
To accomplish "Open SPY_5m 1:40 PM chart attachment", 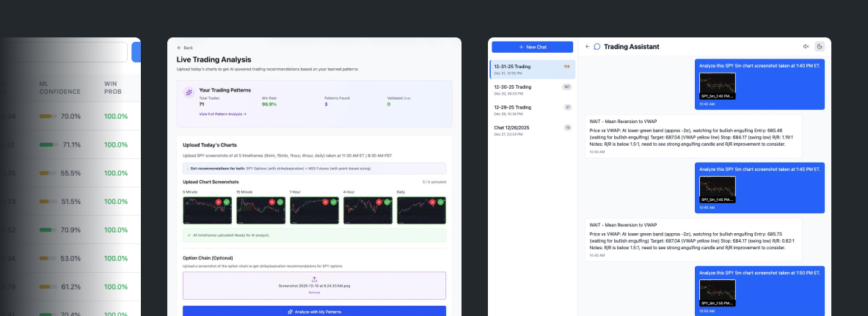I will click(718, 86).
